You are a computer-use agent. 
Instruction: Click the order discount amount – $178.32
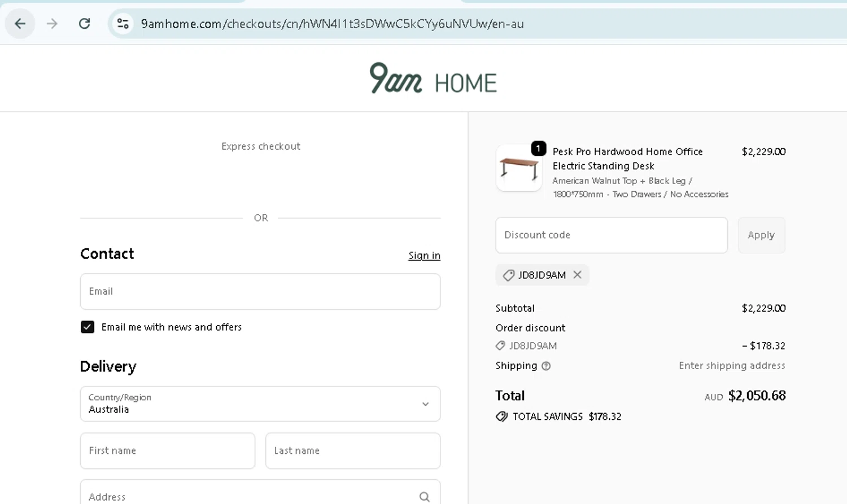(x=763, y=346)
